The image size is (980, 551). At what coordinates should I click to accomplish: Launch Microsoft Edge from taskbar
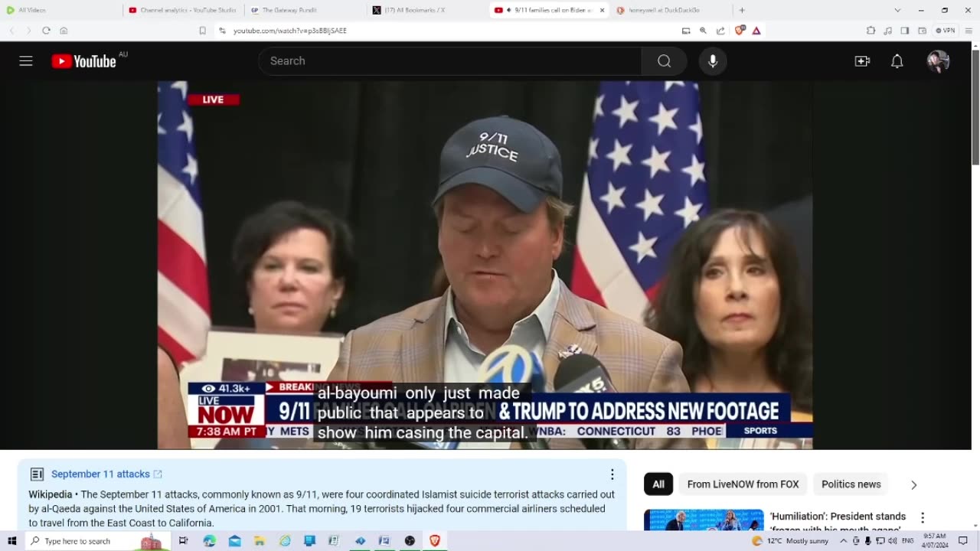click(x=210, y=541)
